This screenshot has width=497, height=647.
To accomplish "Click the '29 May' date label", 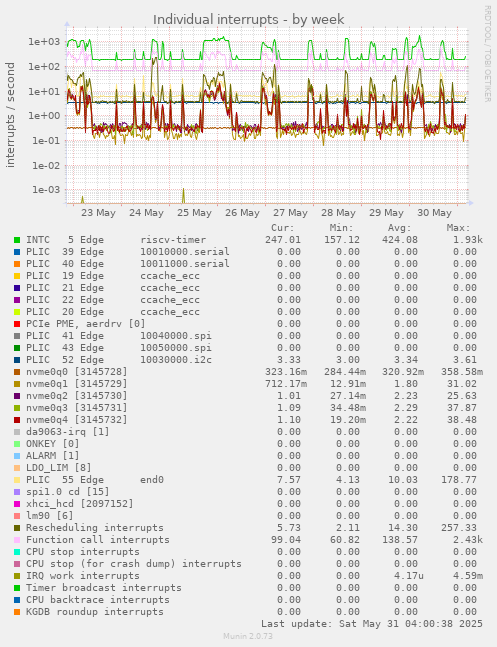I will click(x=386, y=213).
